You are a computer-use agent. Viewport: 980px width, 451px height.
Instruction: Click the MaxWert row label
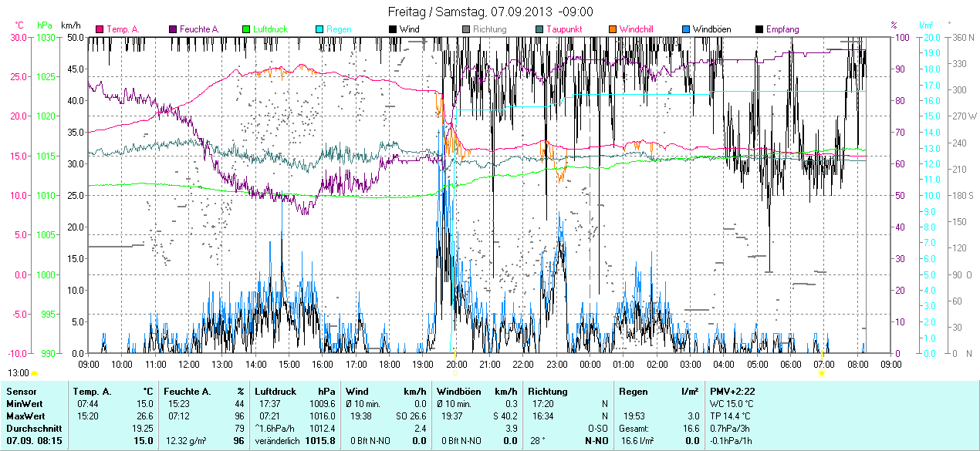tap(25, 416)
